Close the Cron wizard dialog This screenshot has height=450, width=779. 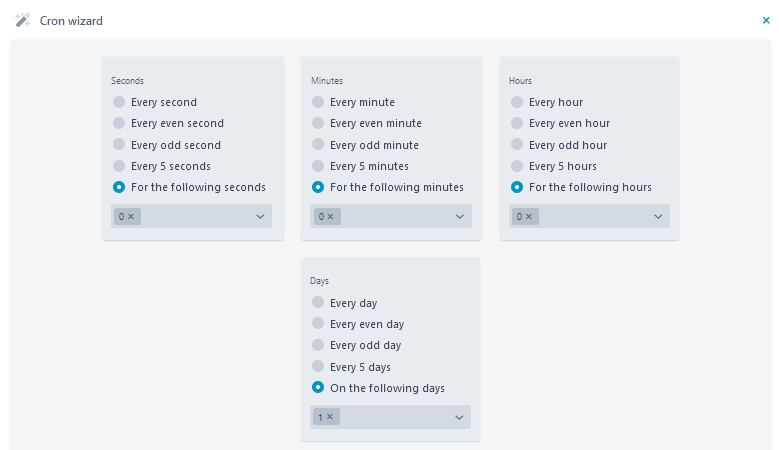click(x=766, y=20)
